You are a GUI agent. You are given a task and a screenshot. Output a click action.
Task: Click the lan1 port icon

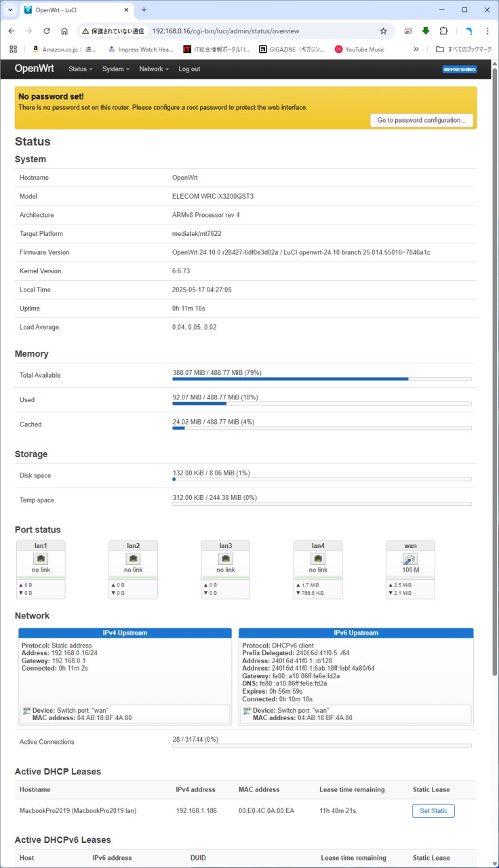pyautogui.click(x=41, y=559)
